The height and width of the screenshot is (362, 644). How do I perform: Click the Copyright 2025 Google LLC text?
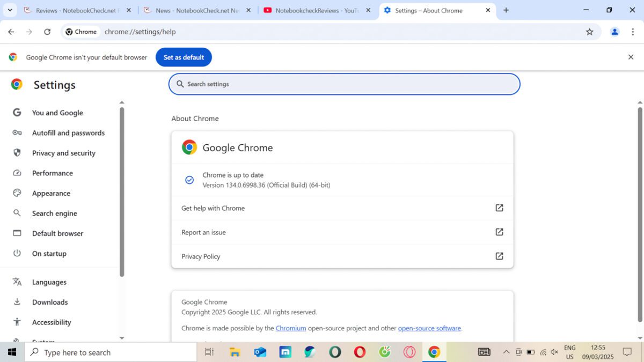pos(249,312)
